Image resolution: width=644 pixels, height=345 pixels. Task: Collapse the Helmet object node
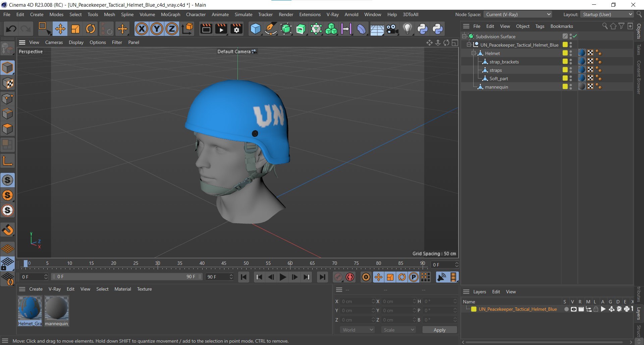point(474,53)
